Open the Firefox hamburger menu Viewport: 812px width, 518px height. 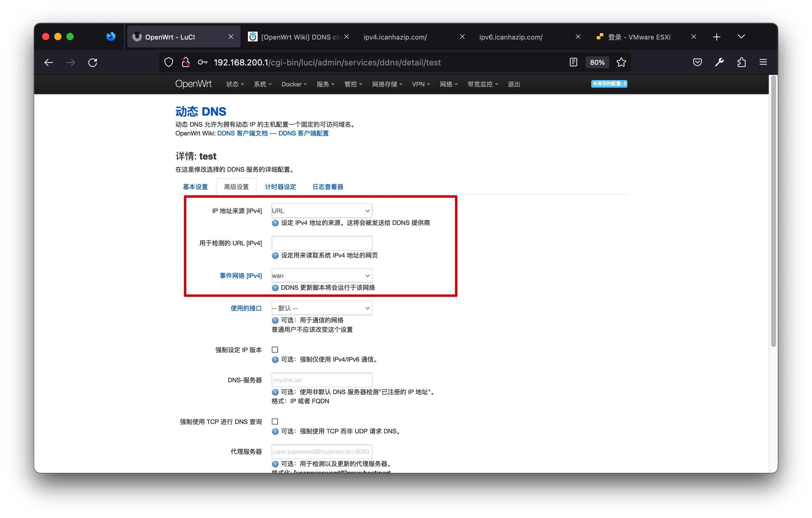tap(763, 62)
